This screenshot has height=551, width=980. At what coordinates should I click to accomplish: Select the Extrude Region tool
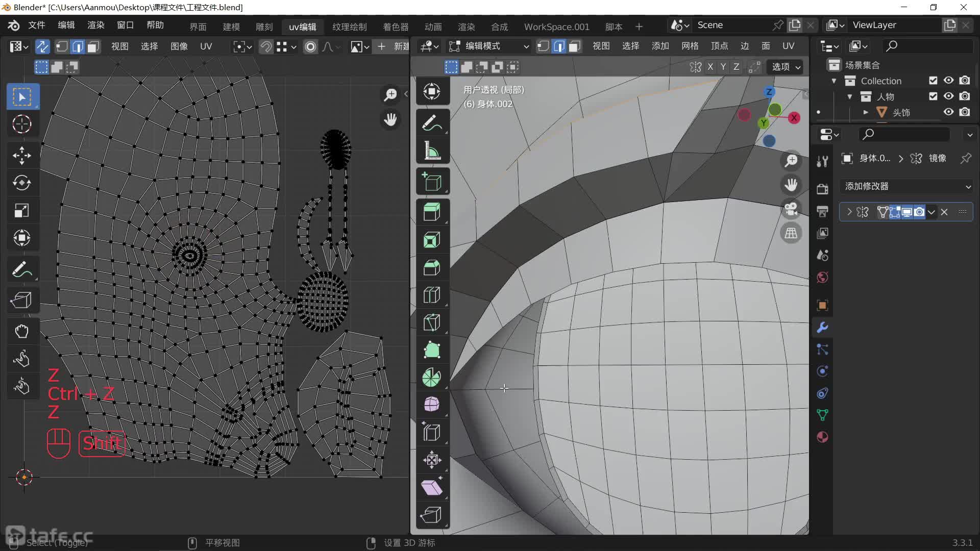point(432,212)
